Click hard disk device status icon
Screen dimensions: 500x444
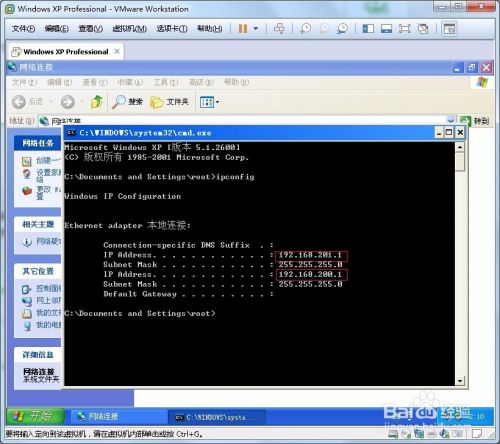pyautogui.click(x=393, y=433)
